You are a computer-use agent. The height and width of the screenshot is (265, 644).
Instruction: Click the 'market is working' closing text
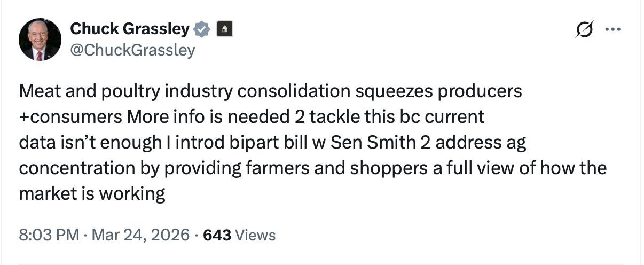[x=92, y=193]
